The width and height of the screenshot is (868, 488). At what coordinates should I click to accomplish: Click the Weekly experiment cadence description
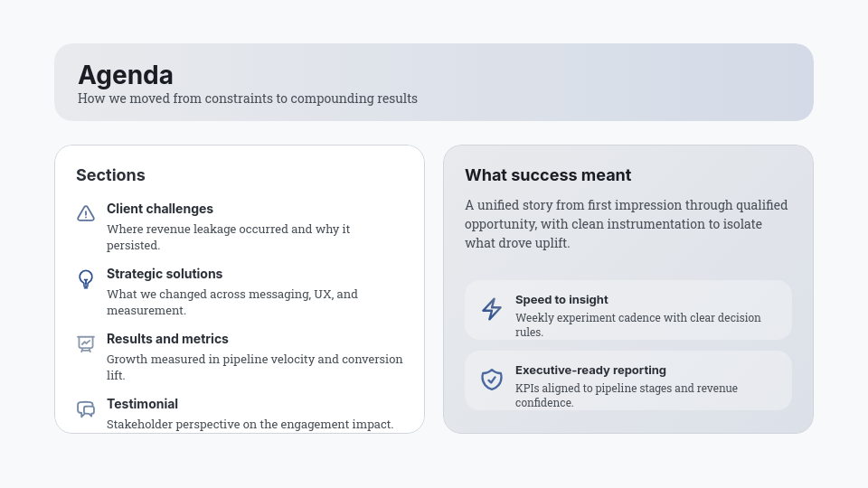click(x=637, y=324)
